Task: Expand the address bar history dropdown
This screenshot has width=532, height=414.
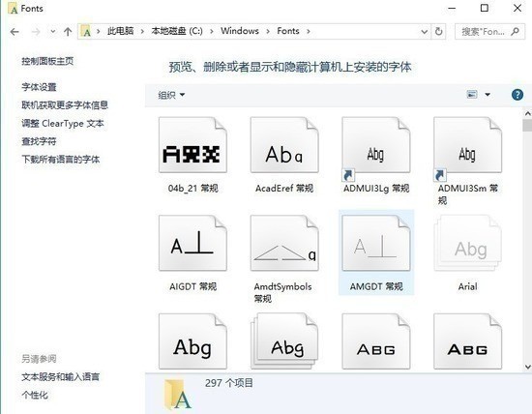Action: [x=424, y=32]
